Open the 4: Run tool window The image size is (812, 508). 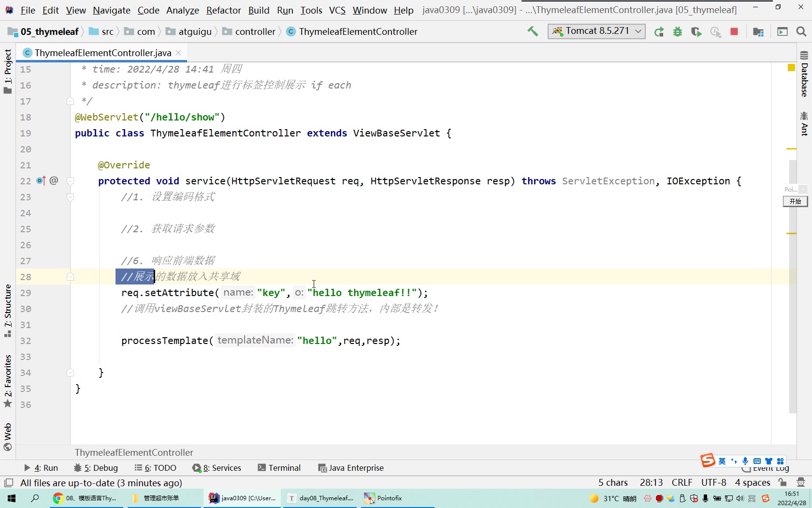point(41,468)
